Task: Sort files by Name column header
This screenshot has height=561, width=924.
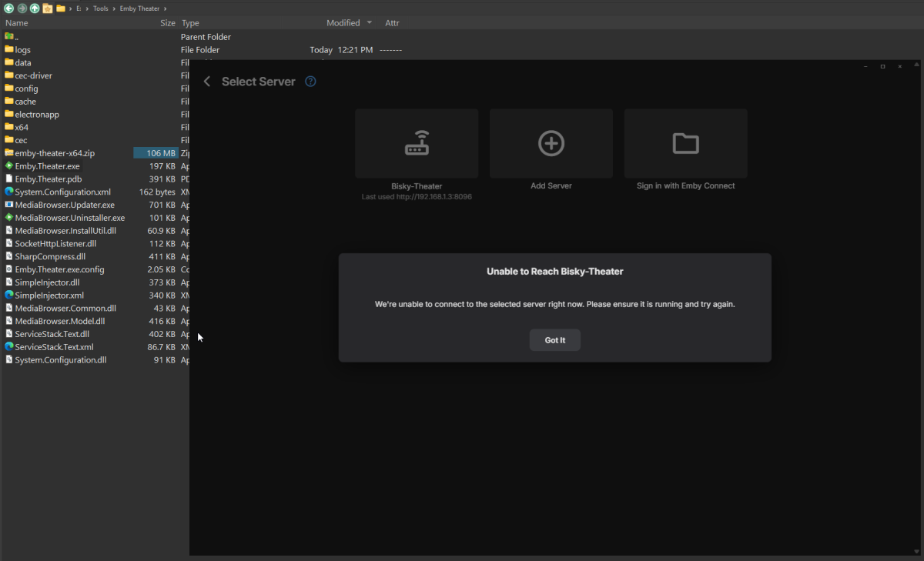Action: (17, 23)
